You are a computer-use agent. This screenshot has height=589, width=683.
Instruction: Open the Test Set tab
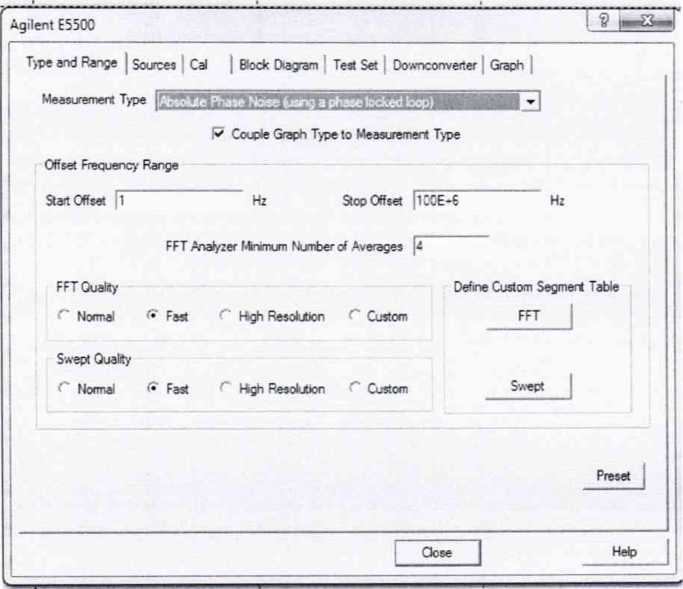(x=355, y=65)
